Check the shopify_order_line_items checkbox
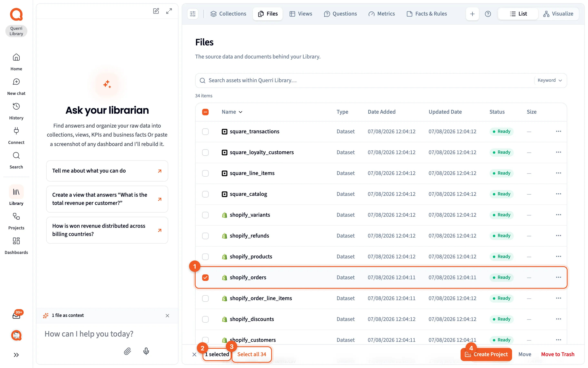The height and width of the screenshot is (368, 588). click(x=205, y=298)
